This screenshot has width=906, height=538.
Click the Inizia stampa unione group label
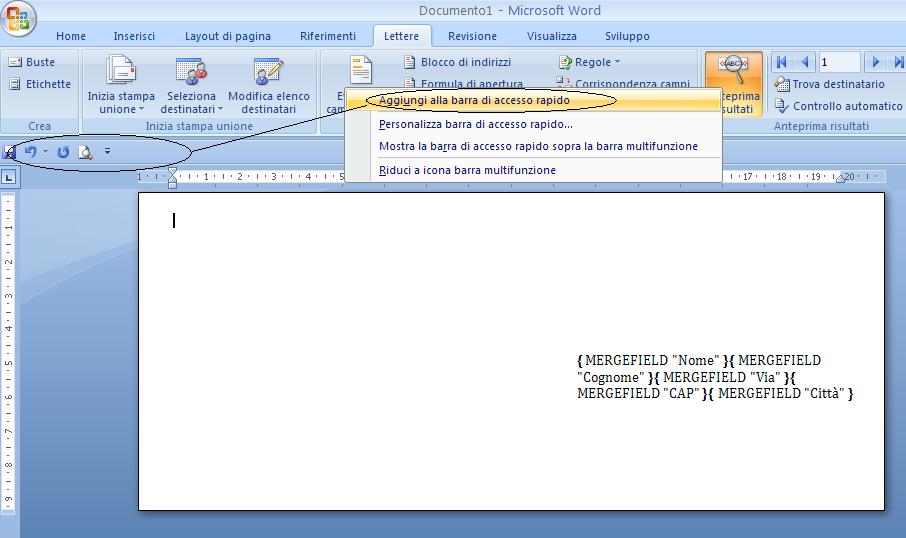(199, 126)
